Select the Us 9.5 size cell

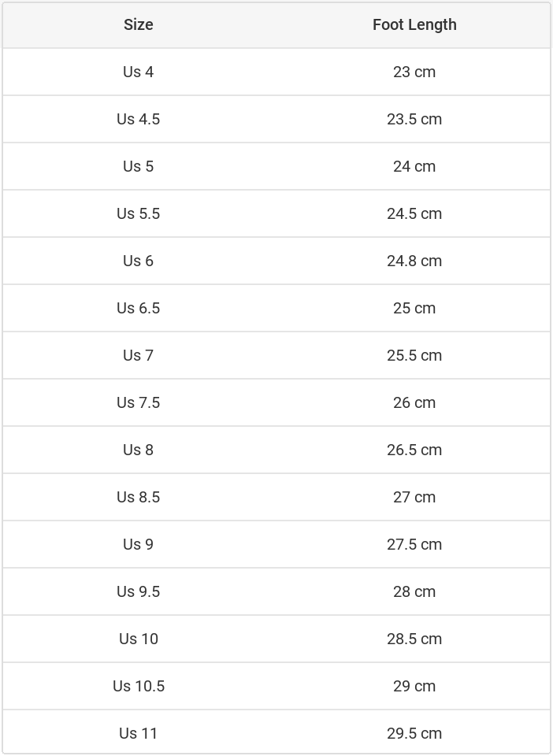coord(138,591)
